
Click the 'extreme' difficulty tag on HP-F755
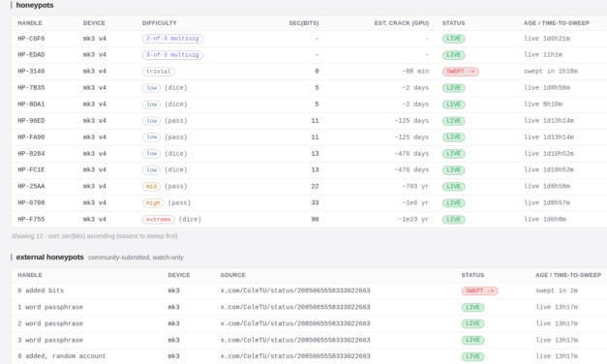(x=159, y=220)
